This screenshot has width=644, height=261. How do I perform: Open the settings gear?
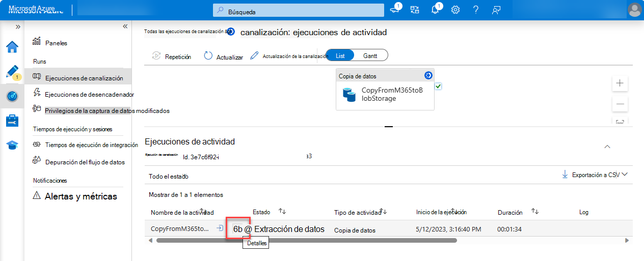point(455,10)
